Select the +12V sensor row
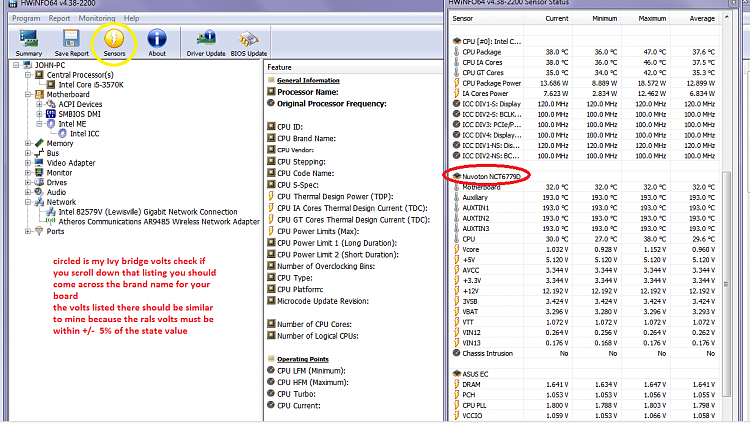The width and height of the screenshot is (750, 423). (585, 291)
